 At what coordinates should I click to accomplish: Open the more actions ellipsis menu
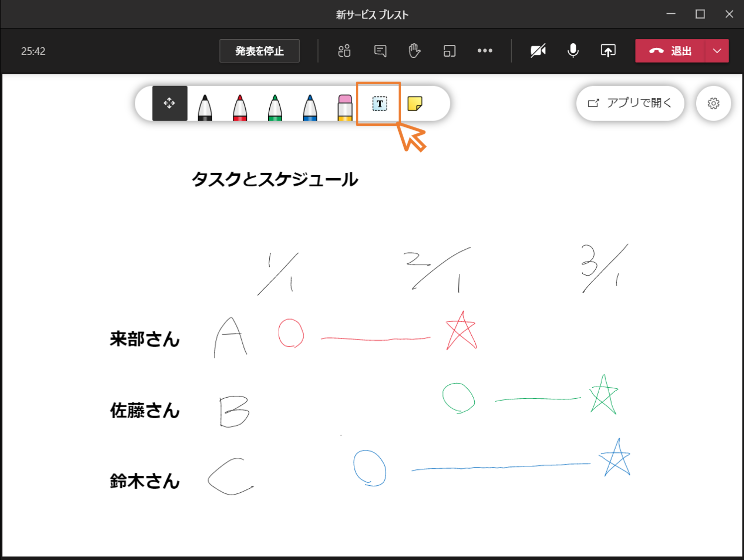pos(485,51)
